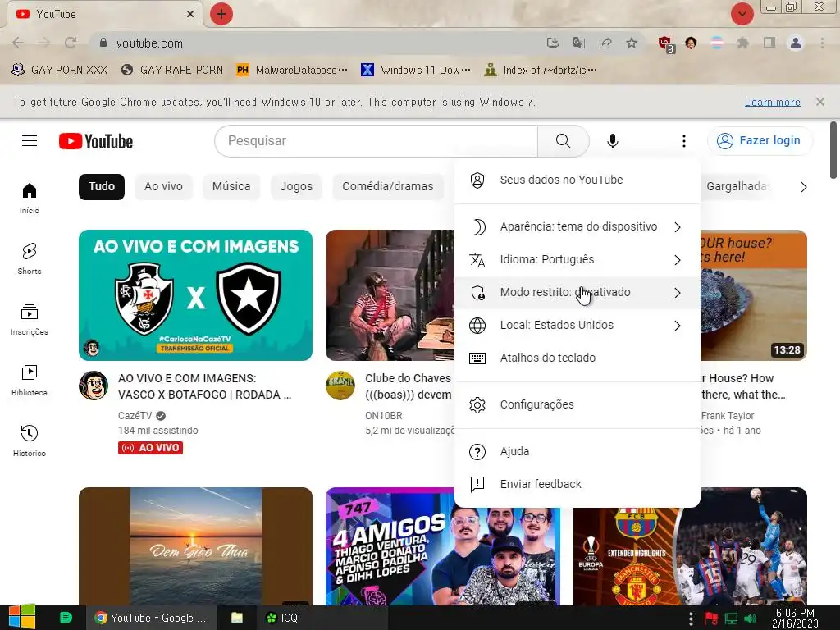The width and height of the screenshot is (840, 630).
Task: Open a new tab with plus button
Action: [221, 14]
